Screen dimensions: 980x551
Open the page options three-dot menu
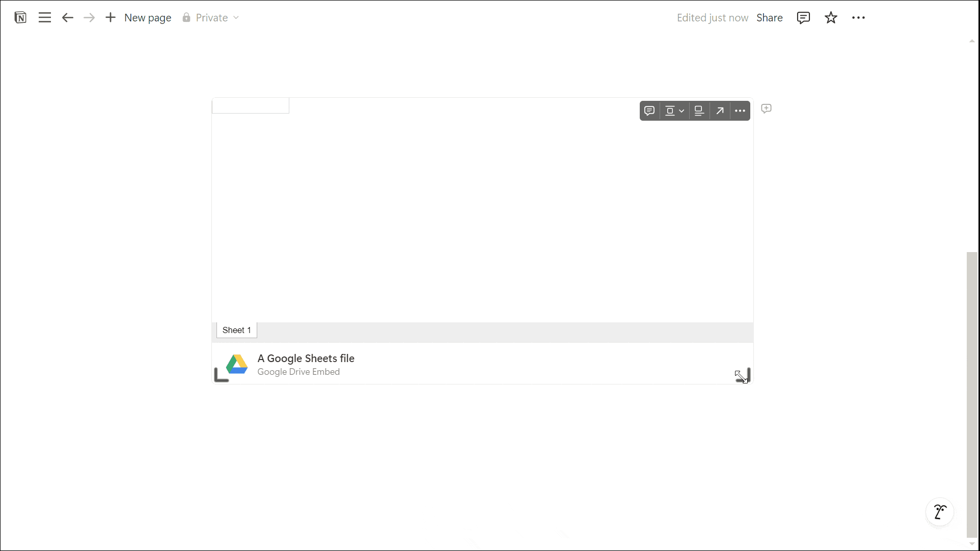click(x=858, y=18)
